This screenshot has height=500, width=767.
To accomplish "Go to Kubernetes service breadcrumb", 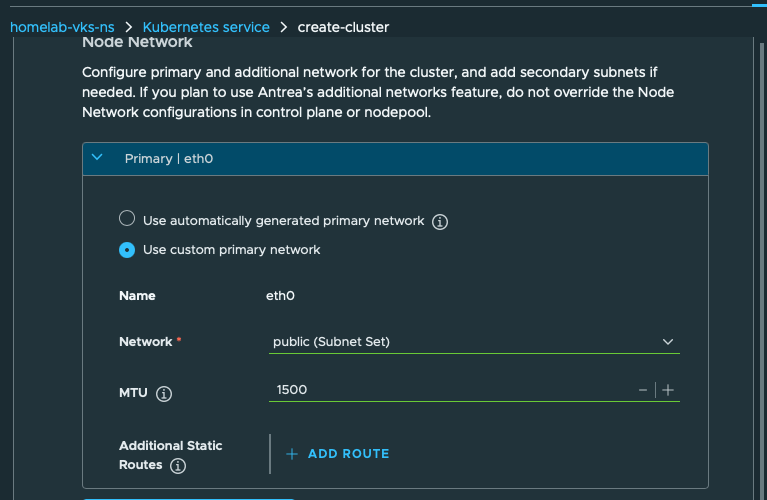I will (x=206, y=27).
